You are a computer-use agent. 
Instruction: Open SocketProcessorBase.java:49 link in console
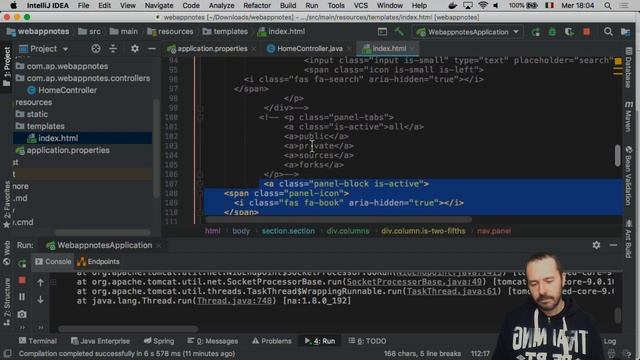(414, 282)
